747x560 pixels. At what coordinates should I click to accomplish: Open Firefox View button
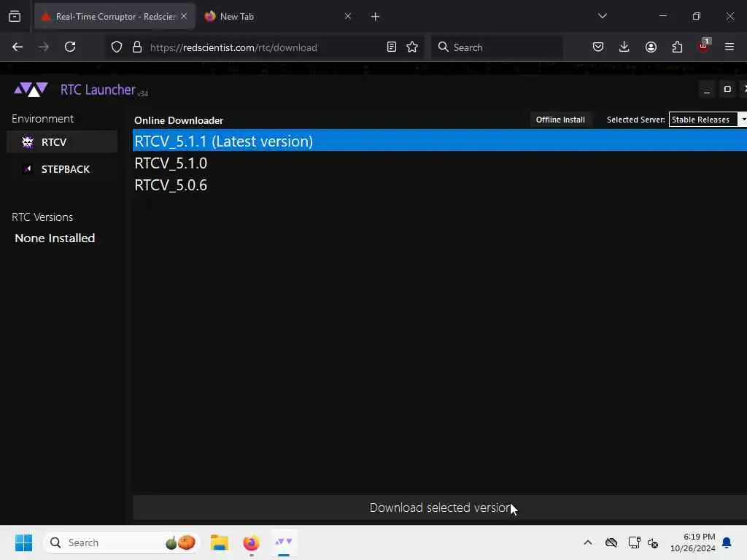[x=15, y=17]
